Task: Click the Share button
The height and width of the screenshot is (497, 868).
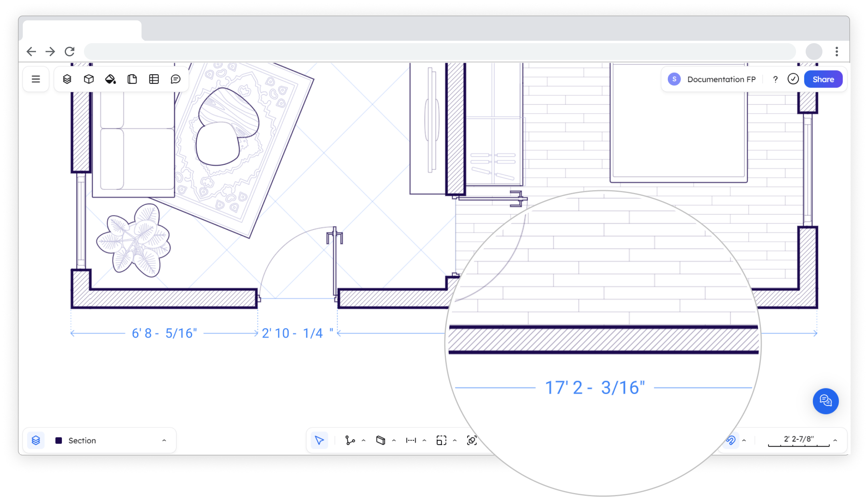Action: pyautogui.click(x=823, y=79)
